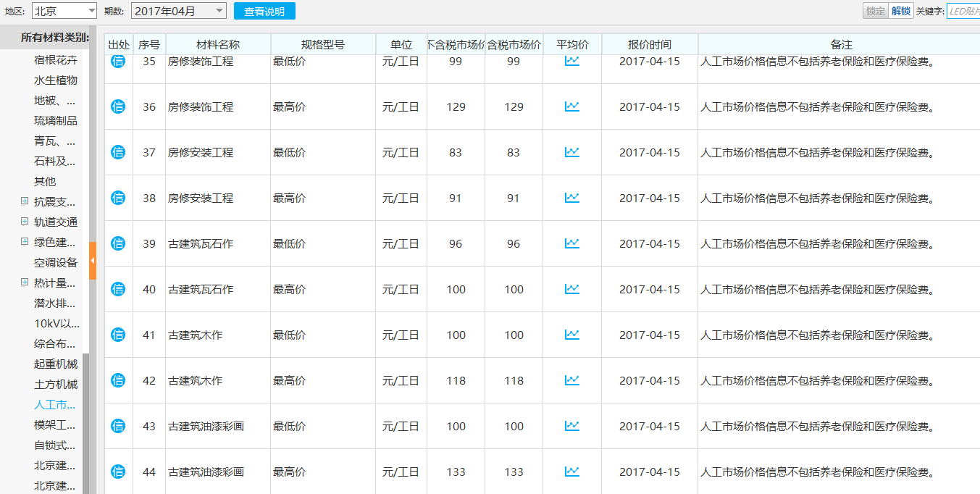The image size is (980, 494).
Task: Click the 报价时间 column header
Action: pyautogui.click(x=650, y=44)
